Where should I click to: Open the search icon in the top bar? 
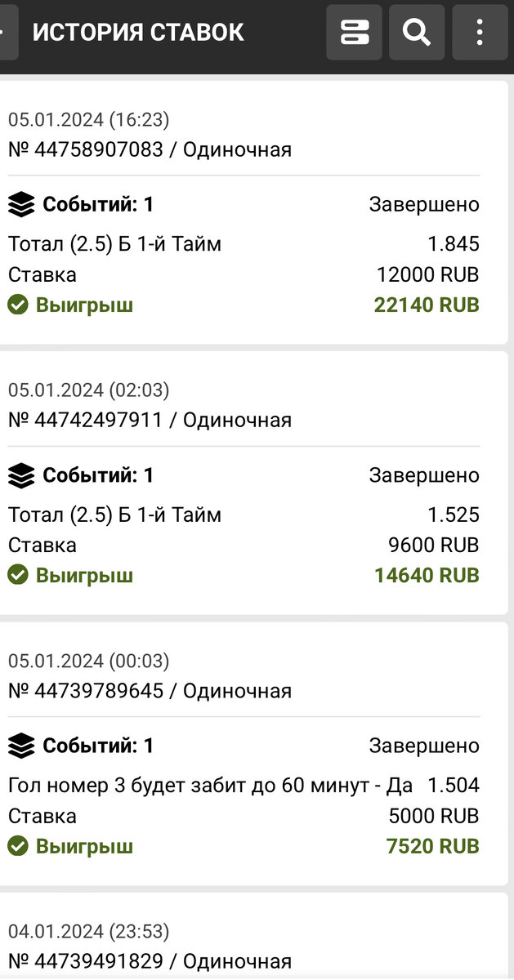click(417, 32)
